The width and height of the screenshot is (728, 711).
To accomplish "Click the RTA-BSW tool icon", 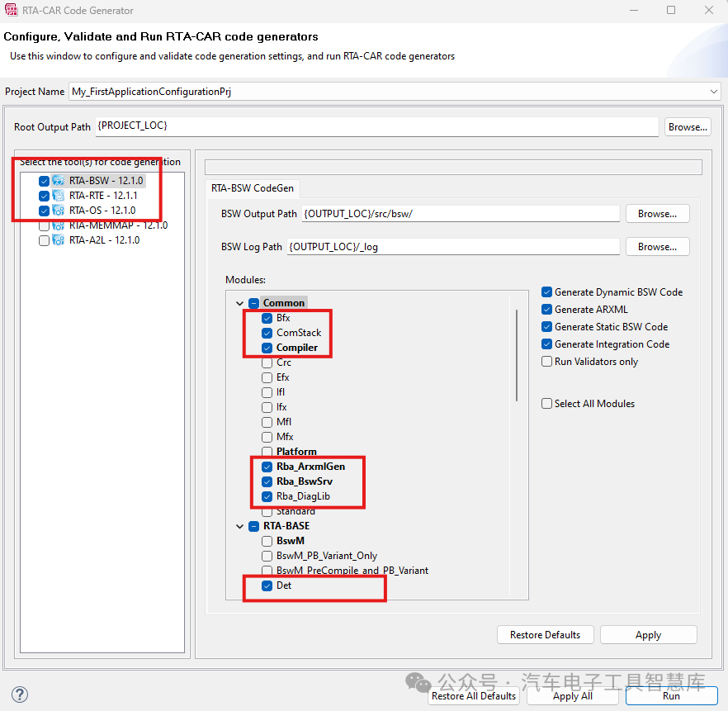I will [x=59, y=181].
